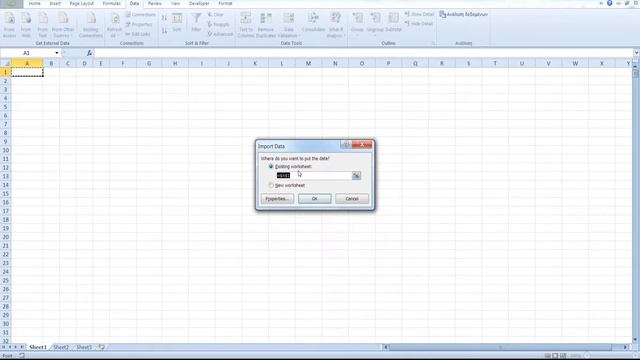This screenshot has width=640, height=360.
Task: Click the Remove Duplicates icon
Action: click(266, 25)
